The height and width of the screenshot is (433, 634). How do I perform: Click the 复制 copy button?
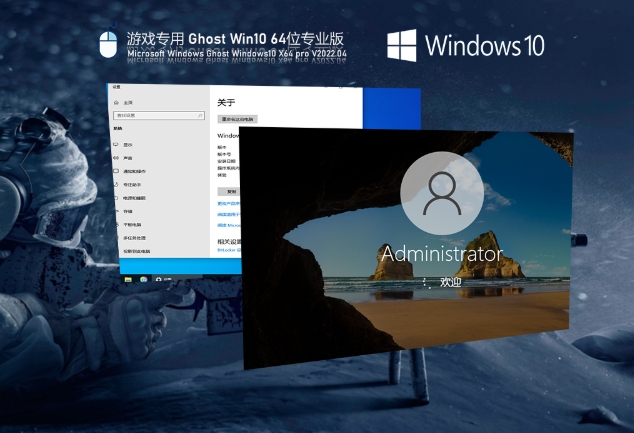pyautogui.click(x=231, y=191)
